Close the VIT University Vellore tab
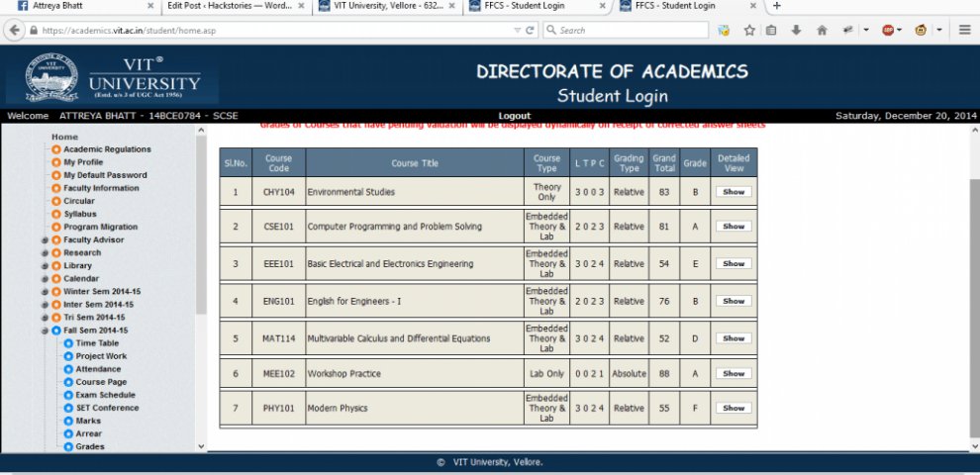Image resolution: width=980 pixels, height=475 pixels. 451,6
